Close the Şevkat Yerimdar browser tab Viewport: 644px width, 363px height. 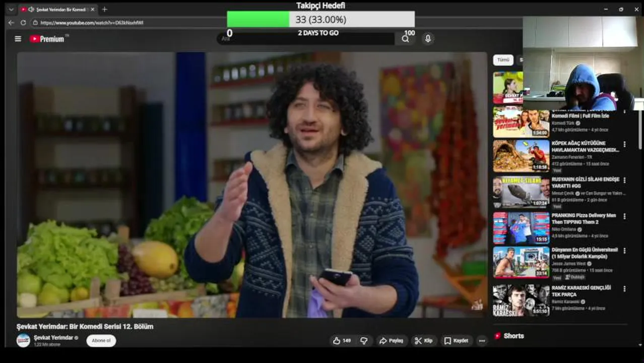(x=93, y=9)
